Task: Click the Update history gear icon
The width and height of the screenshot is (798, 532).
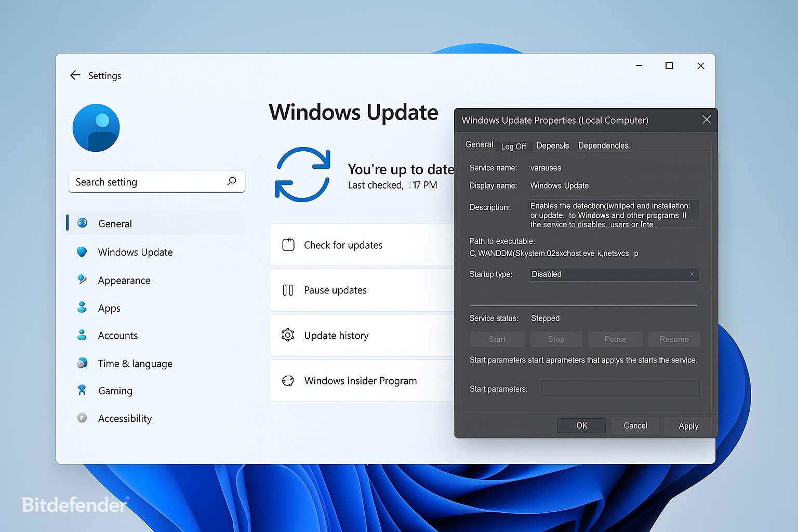Action: 288,335
